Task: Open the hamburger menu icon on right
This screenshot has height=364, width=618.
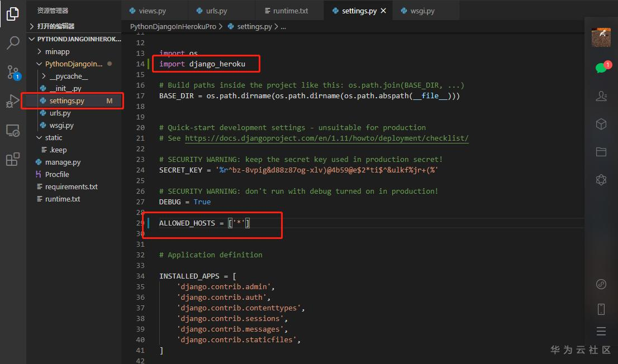Action: [601, 331]
